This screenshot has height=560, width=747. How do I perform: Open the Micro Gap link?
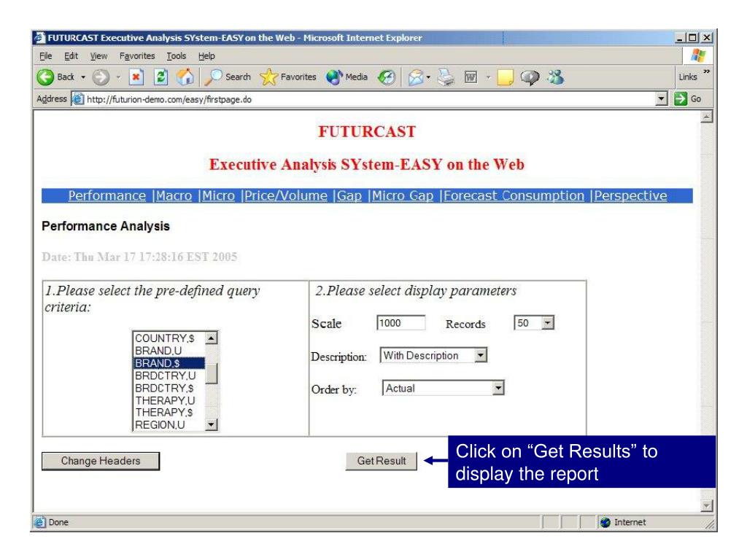tap(403, 195)
